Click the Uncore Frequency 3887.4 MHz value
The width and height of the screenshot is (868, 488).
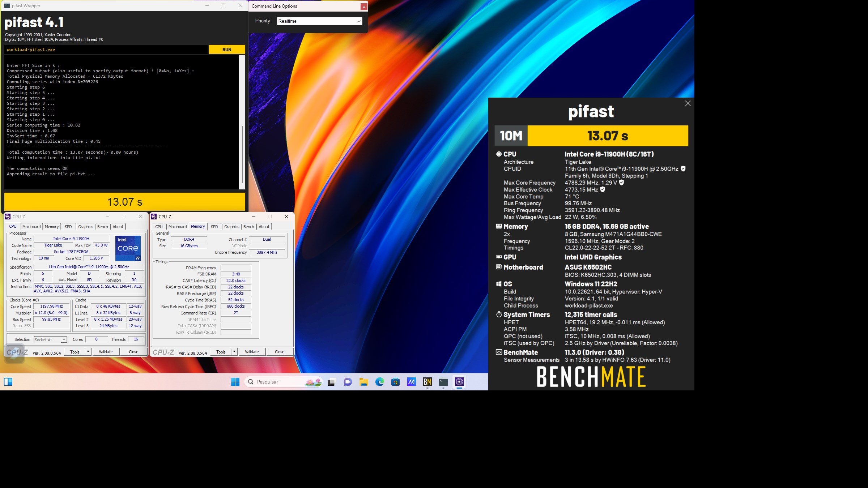pos(267,252)
